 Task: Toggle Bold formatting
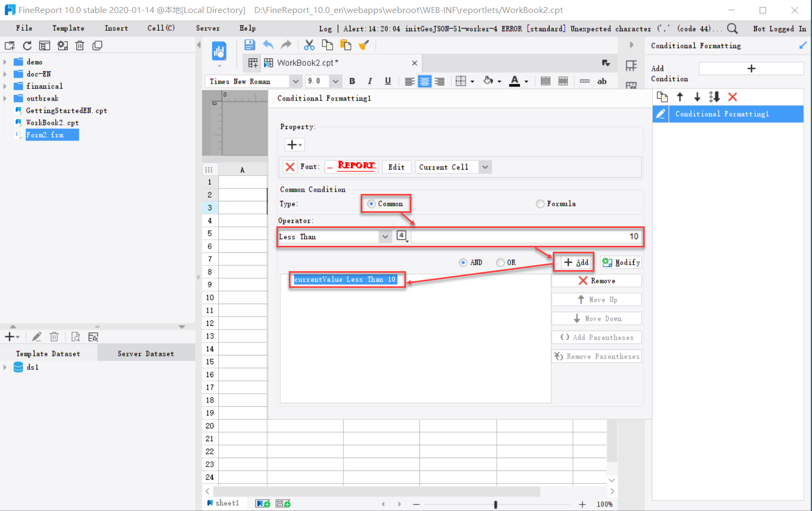352,81
